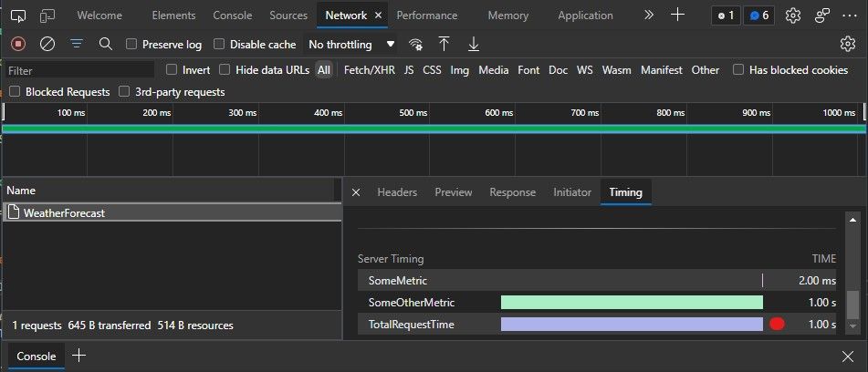The height and width of the screenshot is (372, 868).
Task: Filter by Media requests
Action: click(x=494, y=69)
